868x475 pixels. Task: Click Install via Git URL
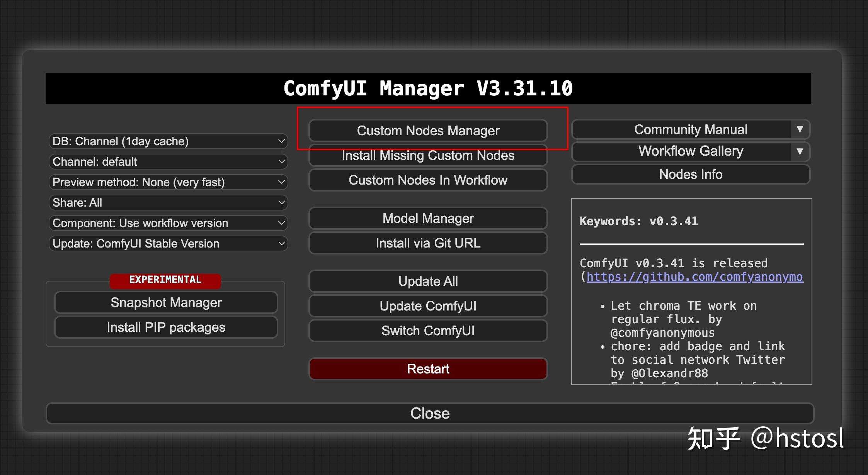click(x=428, y=243)
